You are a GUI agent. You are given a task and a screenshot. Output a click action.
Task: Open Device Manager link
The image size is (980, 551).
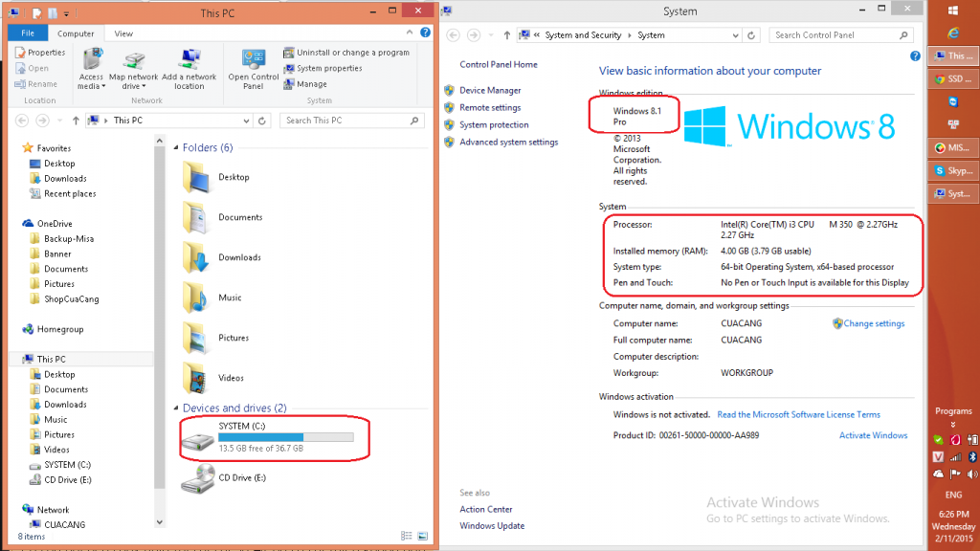tap(490, 91)
